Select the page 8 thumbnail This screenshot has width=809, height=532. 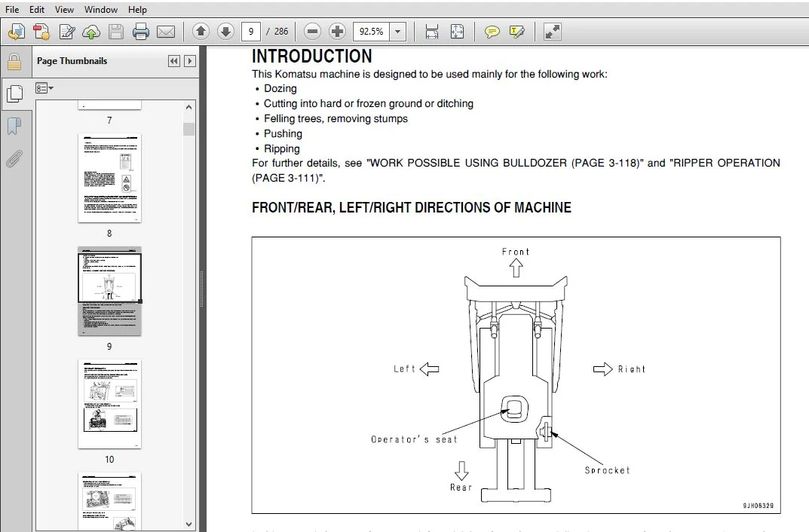pos(109,179)
